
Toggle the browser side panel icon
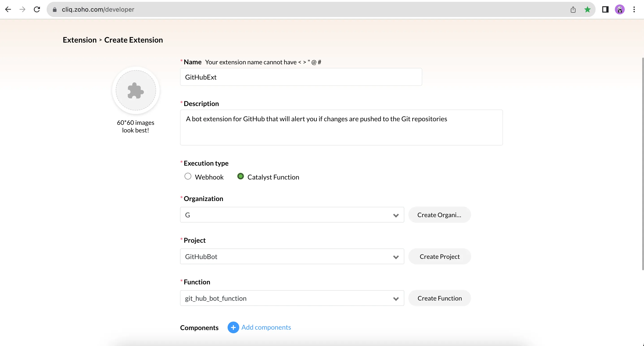605,9
